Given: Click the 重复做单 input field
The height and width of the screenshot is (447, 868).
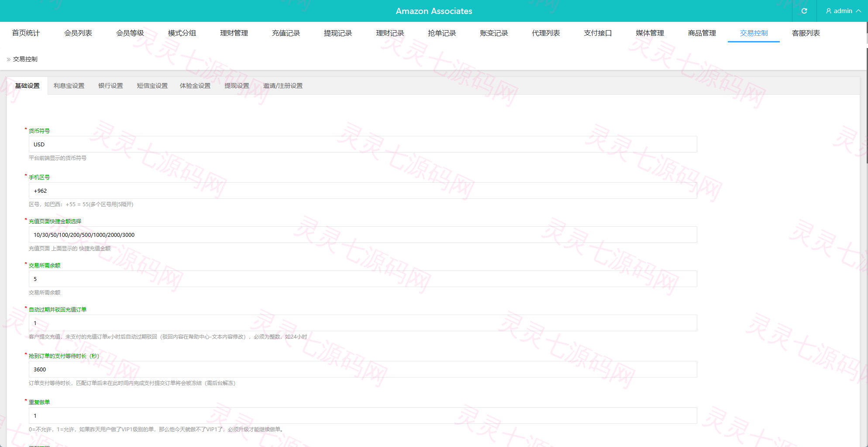Looking at the screenshot, I should coord(363,416).
